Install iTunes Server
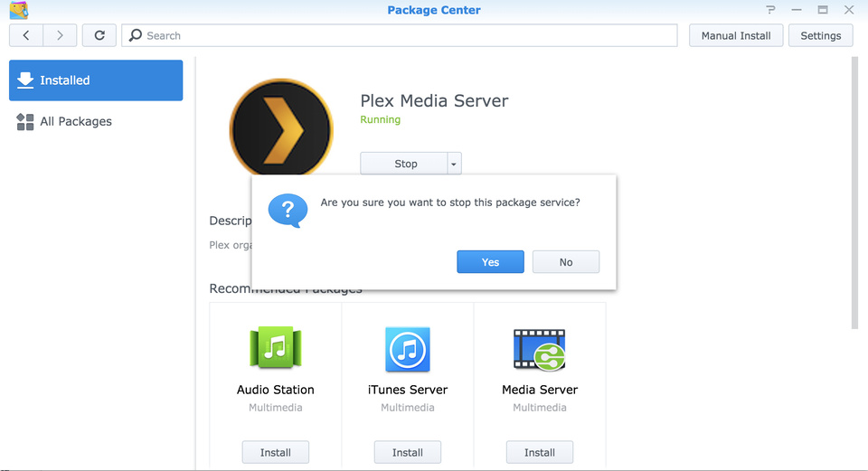This screenshot has width=868, height=471. [408, 452]
